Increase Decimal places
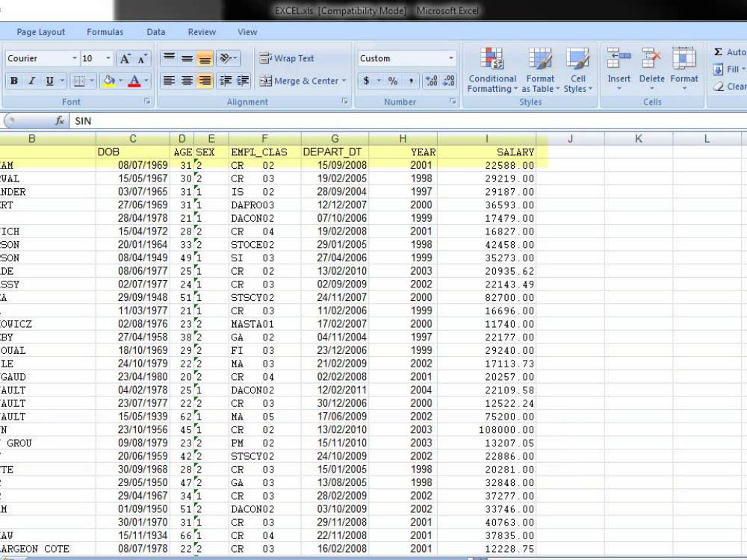The height and width of the screenshot is (560, 747). pyautogui.click(x=431, y=81)
